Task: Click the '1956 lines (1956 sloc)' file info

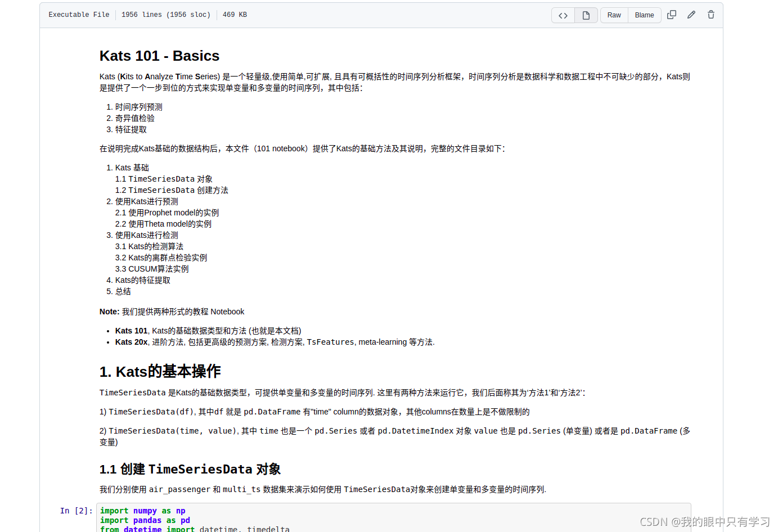Action: [x=166, y=15]
